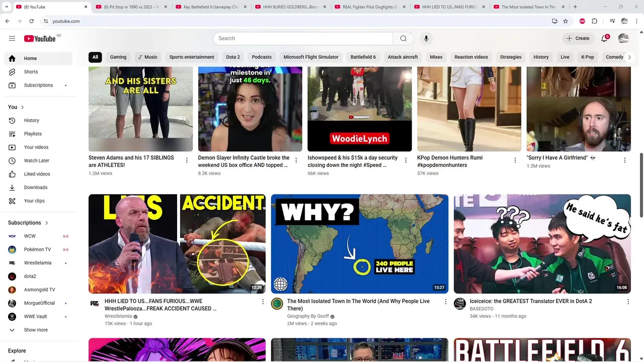Reload the page in browser
This screenshot has height=362, width=644.
(x=31, y=21)
